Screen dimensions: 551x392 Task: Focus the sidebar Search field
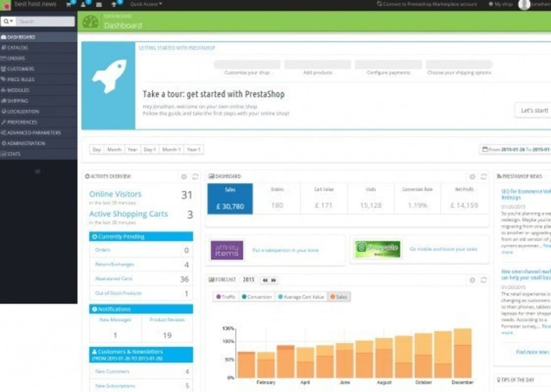click(45, 22)
